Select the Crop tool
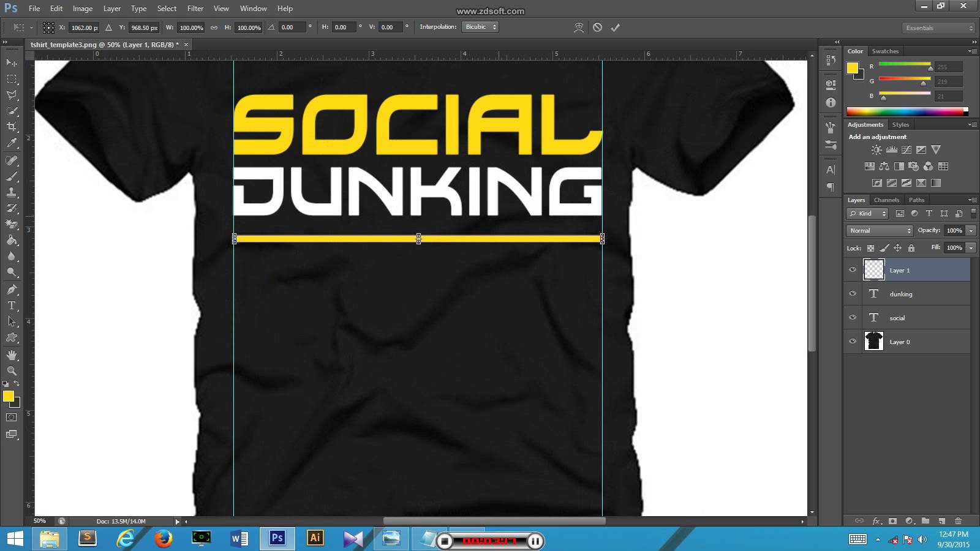This screenshot has height=551, width=980. (x=12, y=127)
